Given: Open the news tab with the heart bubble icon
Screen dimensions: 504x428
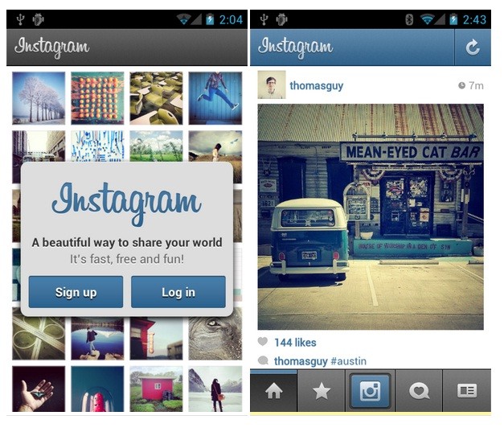Looking at the screenshot, I should pyautogui.click(x=419, y=391).
